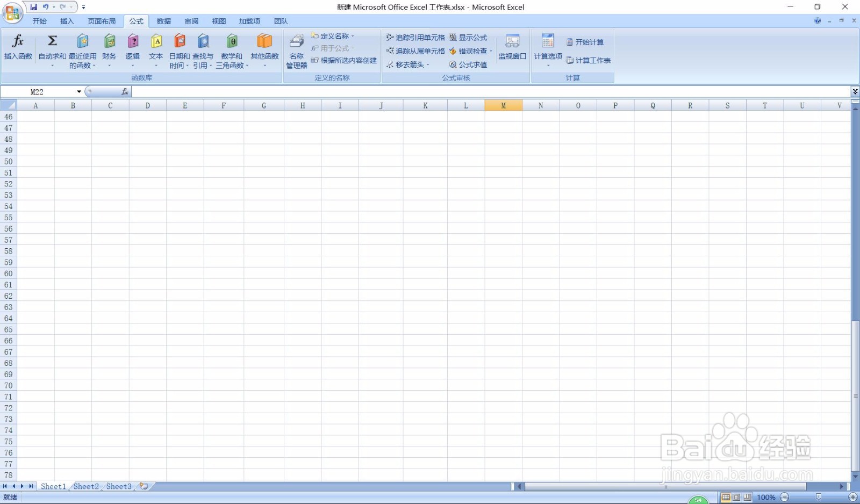The image size is (860, 504).
Task: Open the Add-Ins (加载项) tab
Action: click(x=249, y=21)
